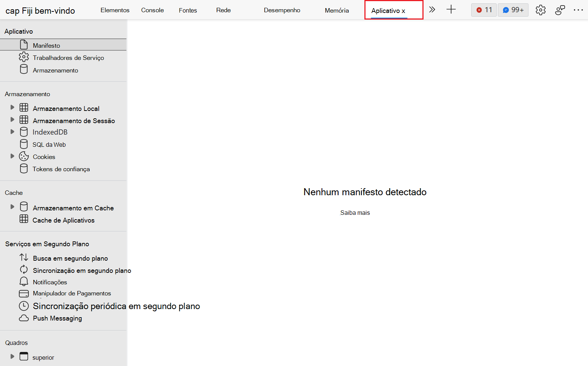This screenshot has height=366, width=588.
Task: Click the SQL da Web database icon
Action: (24, 144)
